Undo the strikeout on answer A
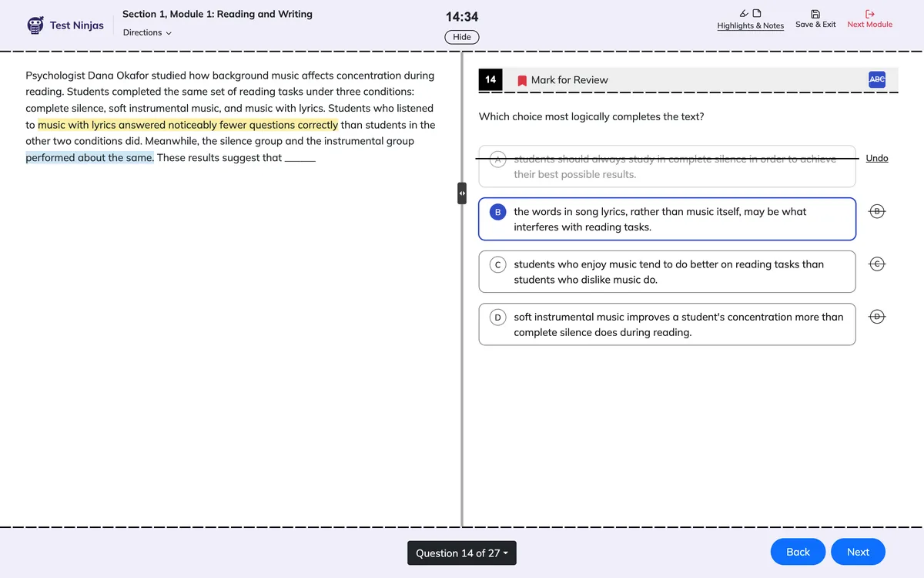Image resolution: width=924 pixels, height=578 pixels. pyautogui.click(x=877, y=158)
